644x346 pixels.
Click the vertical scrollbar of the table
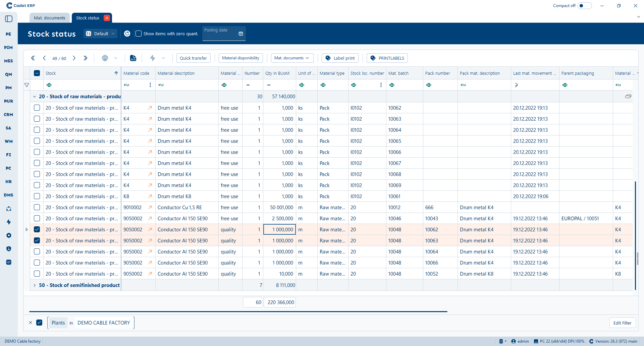tap(635, 235)
